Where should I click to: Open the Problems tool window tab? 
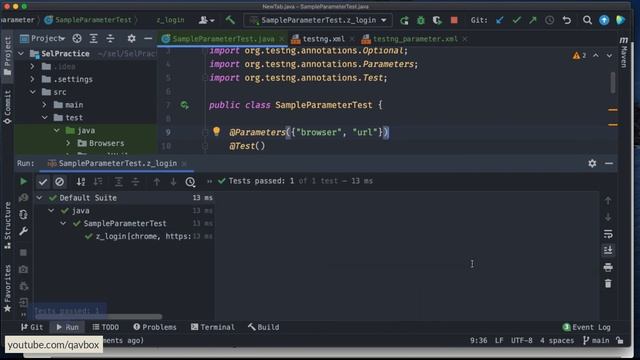tap(155, 327)
